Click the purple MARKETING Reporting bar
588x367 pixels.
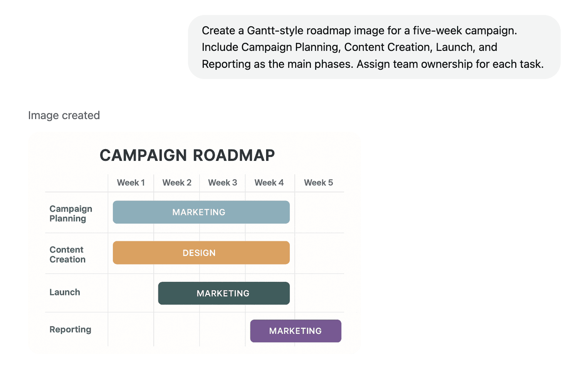296,331
